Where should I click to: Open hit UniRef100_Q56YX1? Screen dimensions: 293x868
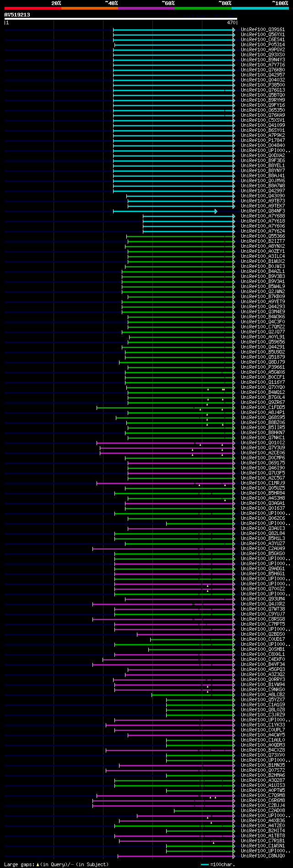pos(263,34)
